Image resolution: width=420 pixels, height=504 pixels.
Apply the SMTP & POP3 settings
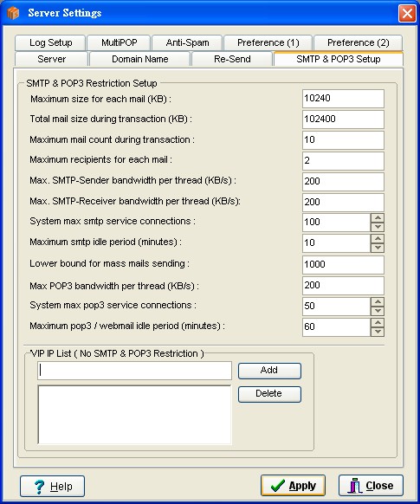point(293,485)
